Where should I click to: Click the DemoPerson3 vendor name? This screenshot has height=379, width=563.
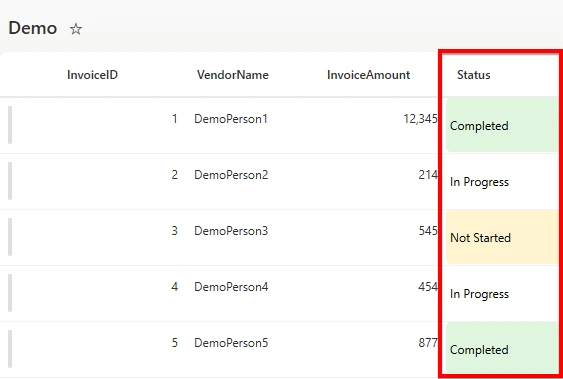click(231, 231)
